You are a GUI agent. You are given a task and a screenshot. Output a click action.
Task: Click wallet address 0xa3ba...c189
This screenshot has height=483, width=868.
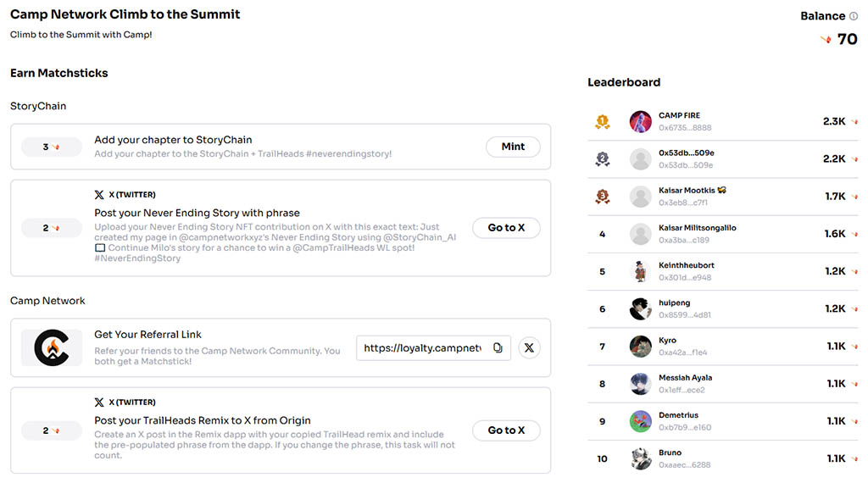684,240
